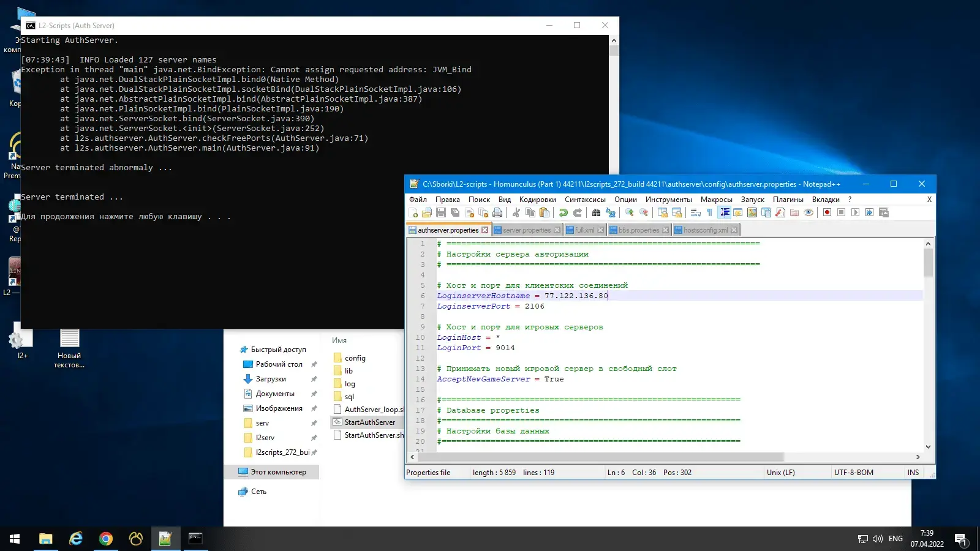Viewport: 980px width, 551px height.
Task: Open the Windows Start menu
Action: (x=15, y=539)
